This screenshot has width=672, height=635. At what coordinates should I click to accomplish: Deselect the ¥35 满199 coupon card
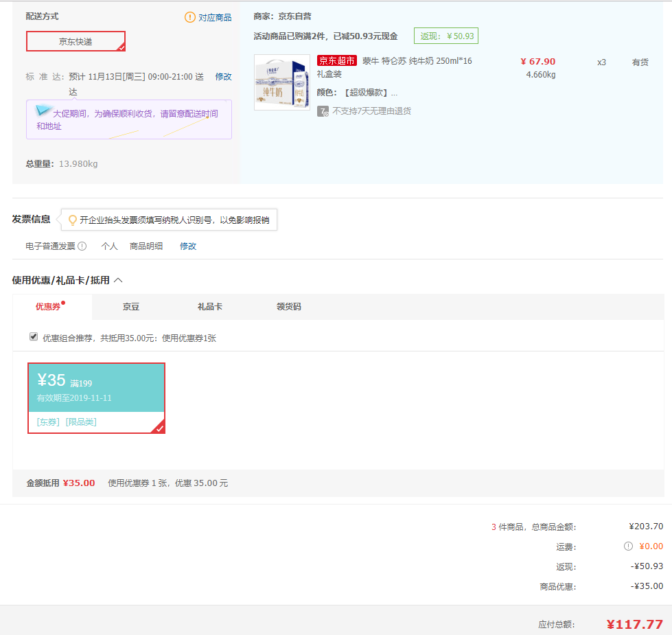tap(96, 398)
